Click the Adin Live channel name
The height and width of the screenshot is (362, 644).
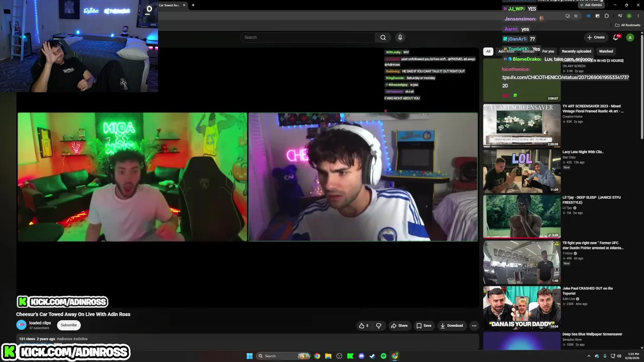[x=569, y=299]
